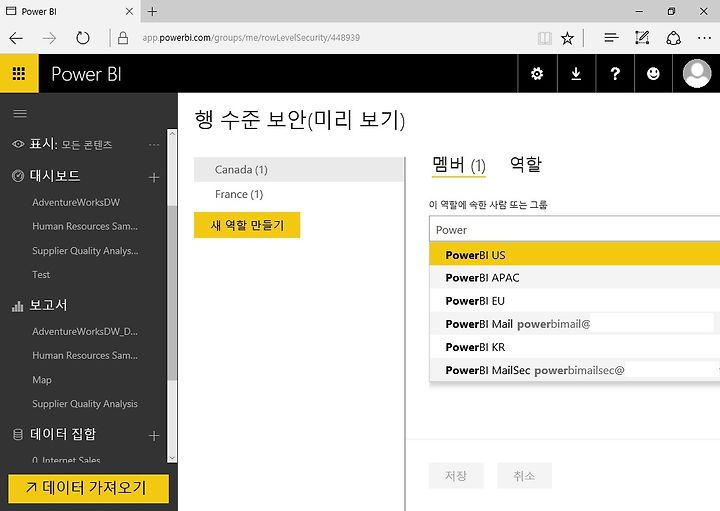
Task: Select the France (1) role
Action: 299,194
